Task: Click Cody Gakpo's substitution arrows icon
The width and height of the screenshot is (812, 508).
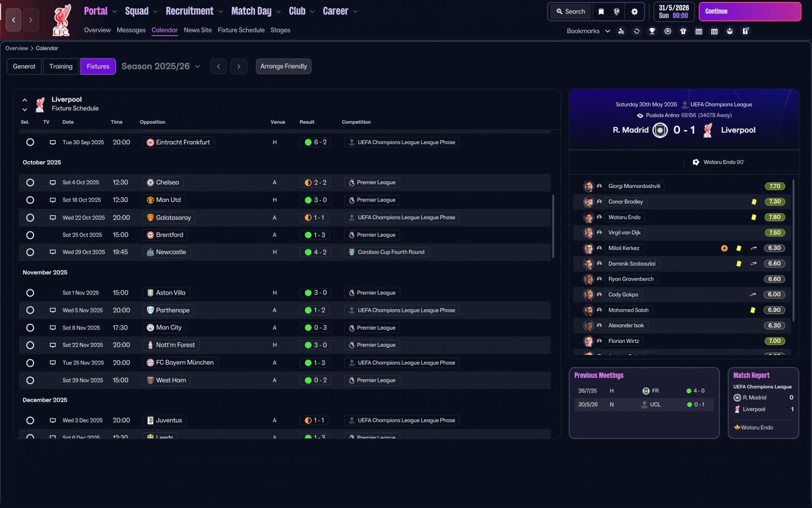Action: pyautogui.click(x=753, y=295)
